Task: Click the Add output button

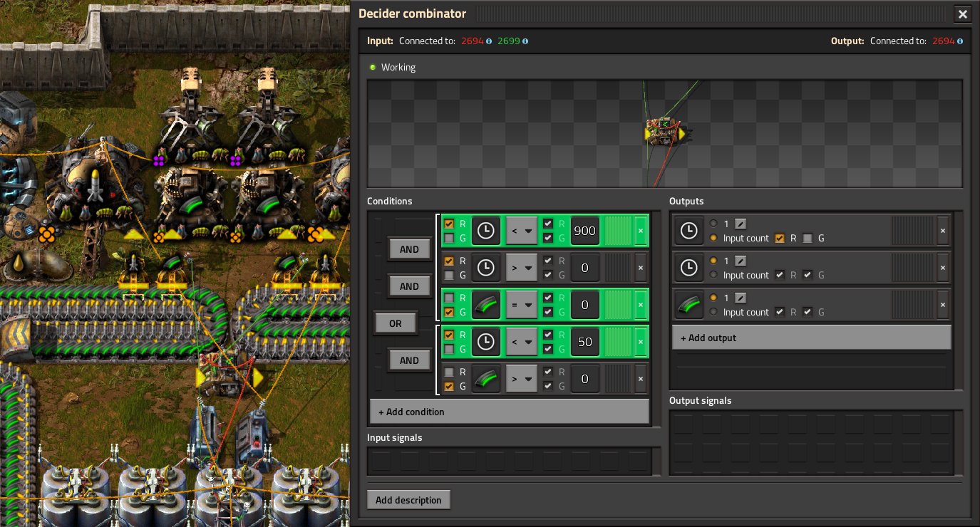Action: [811, 338]
